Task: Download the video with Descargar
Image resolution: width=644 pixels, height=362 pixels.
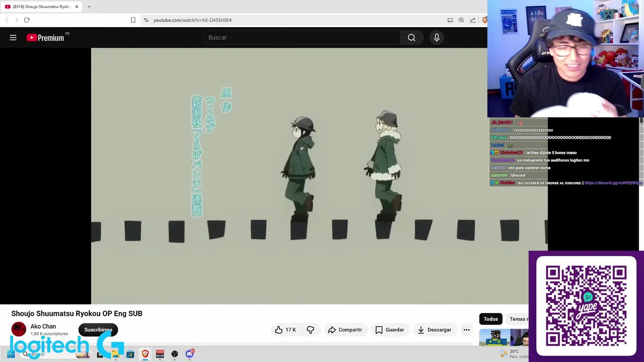Action: coord(435,330)
